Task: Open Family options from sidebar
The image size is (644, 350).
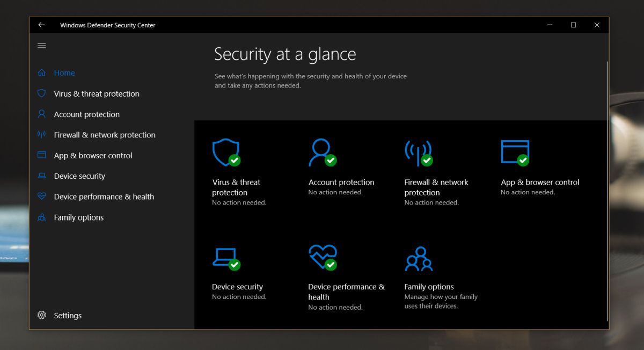Action: (x=79, y=217)
